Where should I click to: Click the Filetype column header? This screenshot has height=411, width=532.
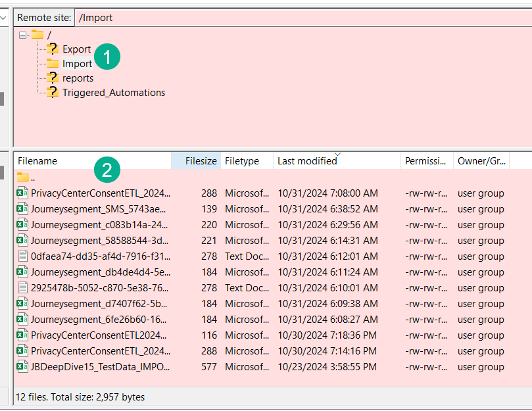pyautogui.click(x=242, y=161)
